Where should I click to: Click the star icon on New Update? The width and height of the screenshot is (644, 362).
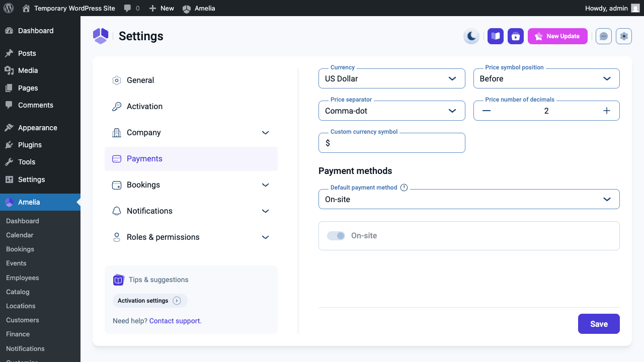click(x=539, y=36)
